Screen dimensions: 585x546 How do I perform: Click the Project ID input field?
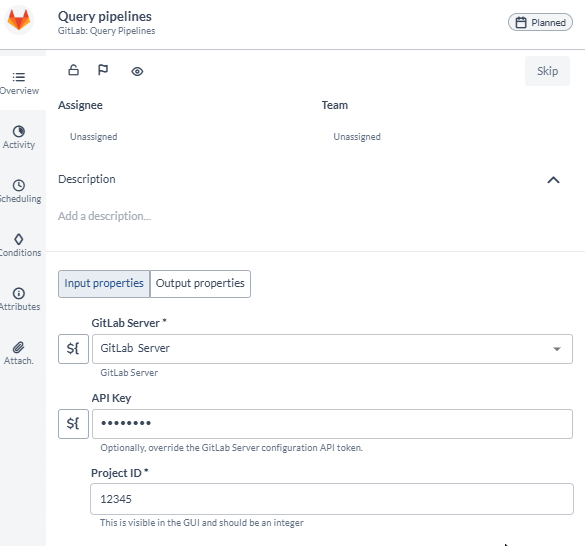(x=332, y=499)
